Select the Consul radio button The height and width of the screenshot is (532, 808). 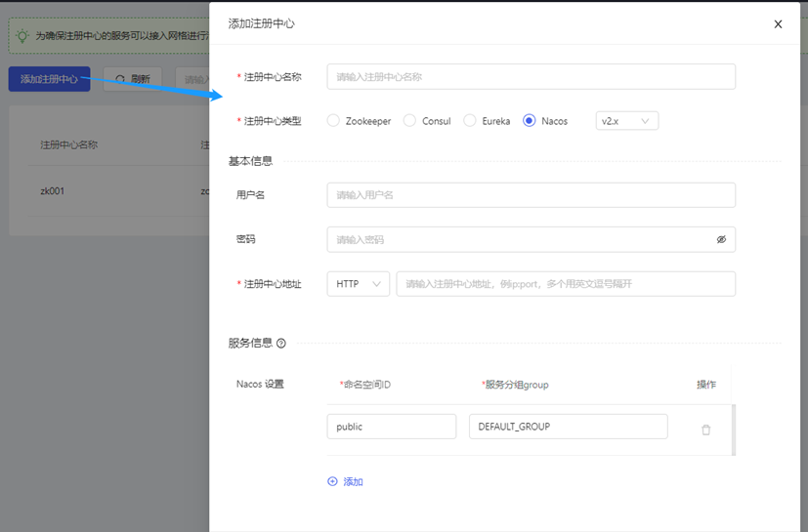click(x=409, y=120)
